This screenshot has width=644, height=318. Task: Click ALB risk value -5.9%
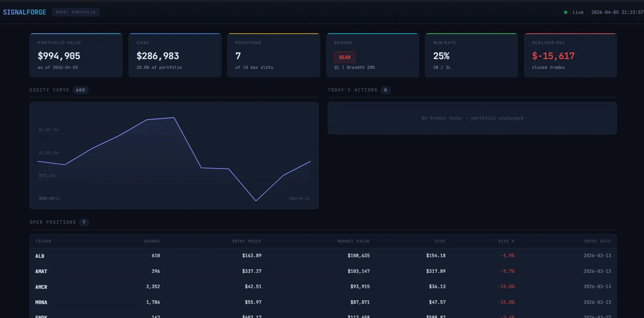tap(508, 256)
